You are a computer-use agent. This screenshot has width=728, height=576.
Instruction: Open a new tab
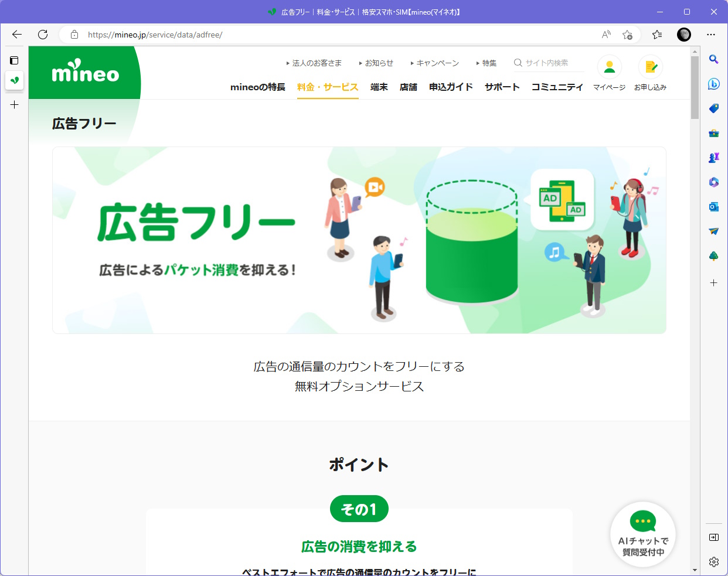point(15,105)
